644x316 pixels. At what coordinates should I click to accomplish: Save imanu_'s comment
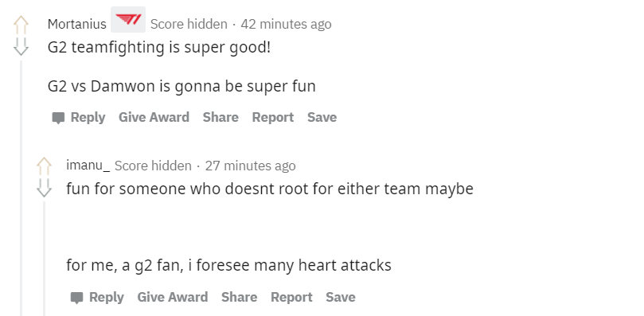pyautogui.click(x=341, y=297)
